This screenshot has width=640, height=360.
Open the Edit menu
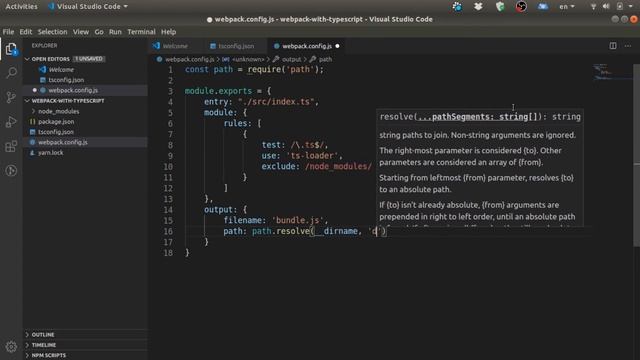(x=25, y=32)
